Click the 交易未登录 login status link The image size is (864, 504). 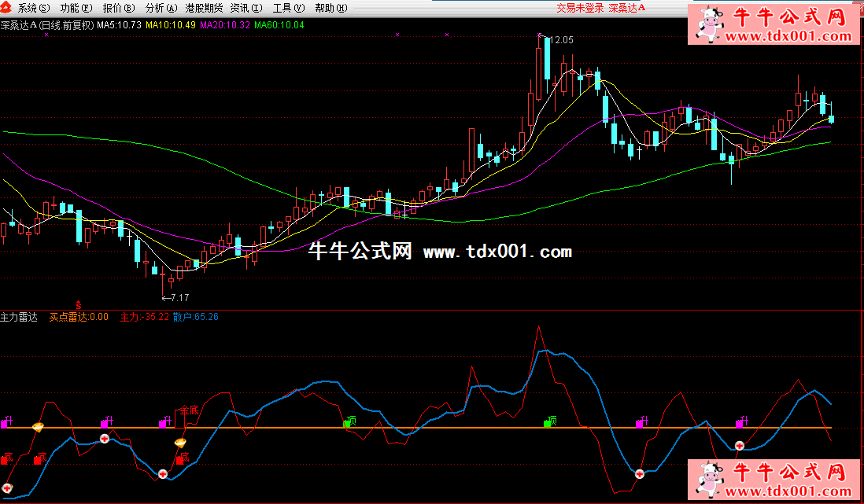click(x=580, y=8)
